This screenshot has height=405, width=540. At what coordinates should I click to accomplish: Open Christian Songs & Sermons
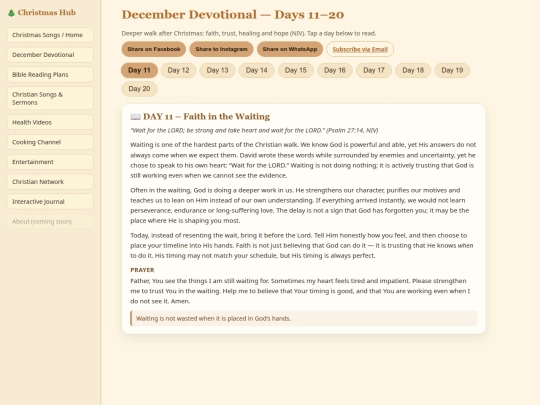click(50, 98)
